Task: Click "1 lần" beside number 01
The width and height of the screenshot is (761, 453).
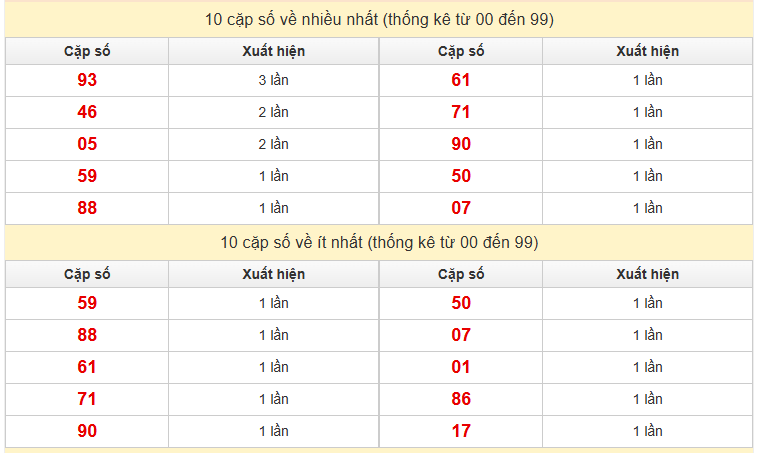Action: (647, 367)
